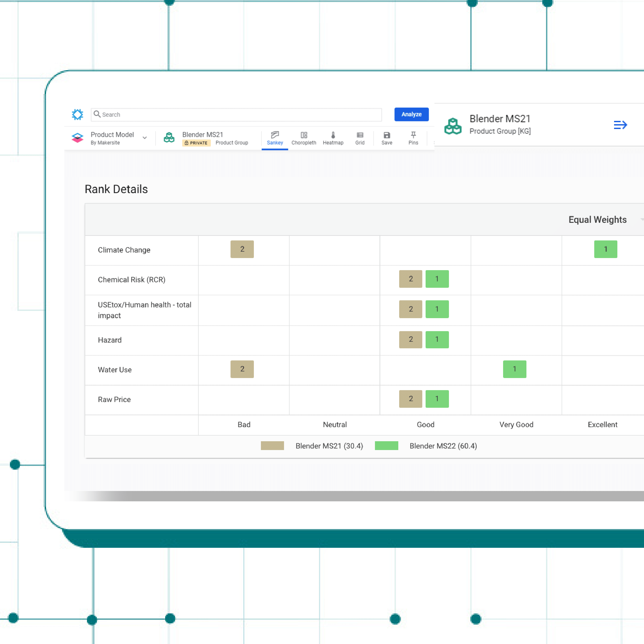The width and height of the screenshot is (644, 644).
Task: Click Product Group label next to PRIVATE
Action: (232, 143)
